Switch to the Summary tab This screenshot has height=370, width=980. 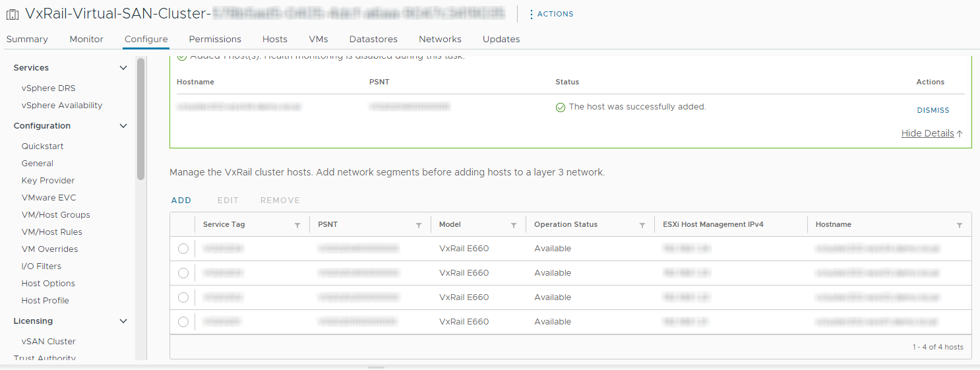pos(27,39)
